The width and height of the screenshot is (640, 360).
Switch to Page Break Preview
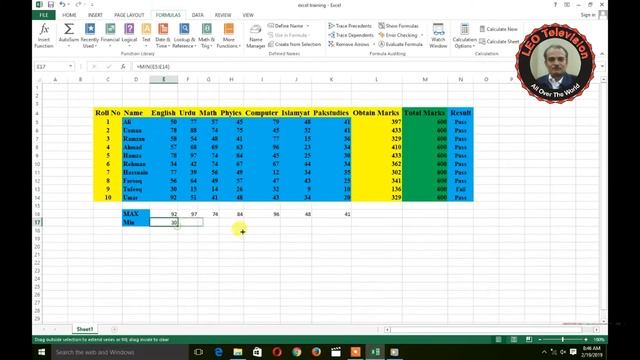pyautogui.click(x=529, y=340)
